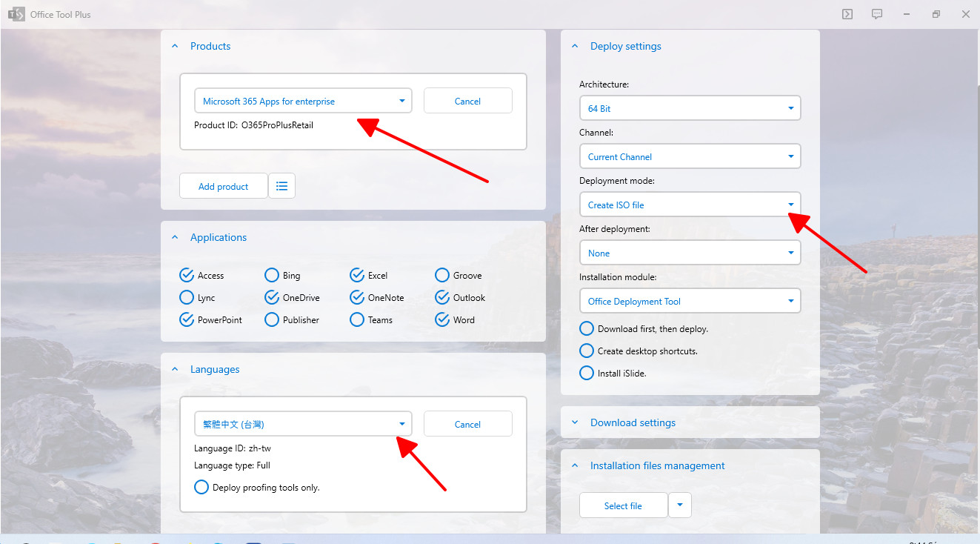The image size is (980, 544).
Task: Collapse the Products section
Action: coord(176,46)
